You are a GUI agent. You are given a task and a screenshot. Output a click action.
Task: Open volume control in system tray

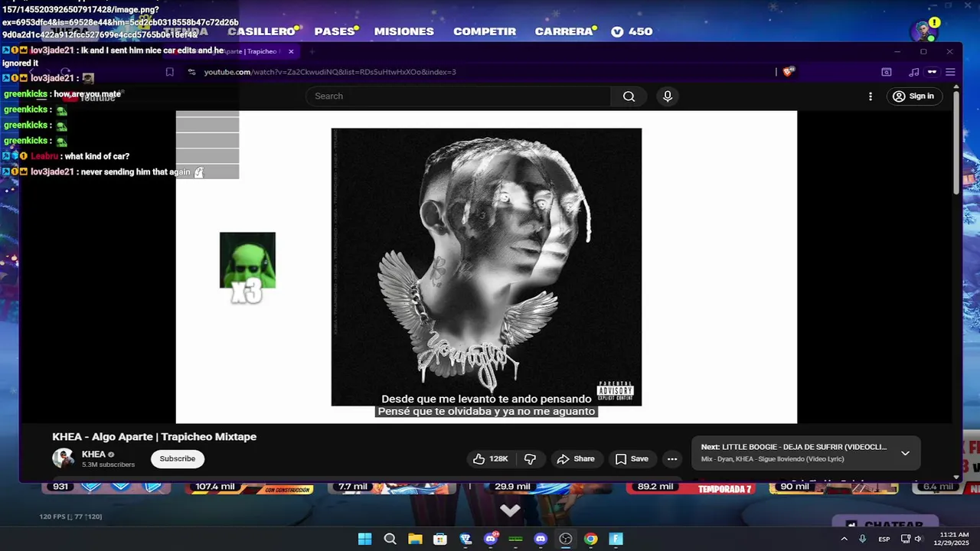(918, 539)
